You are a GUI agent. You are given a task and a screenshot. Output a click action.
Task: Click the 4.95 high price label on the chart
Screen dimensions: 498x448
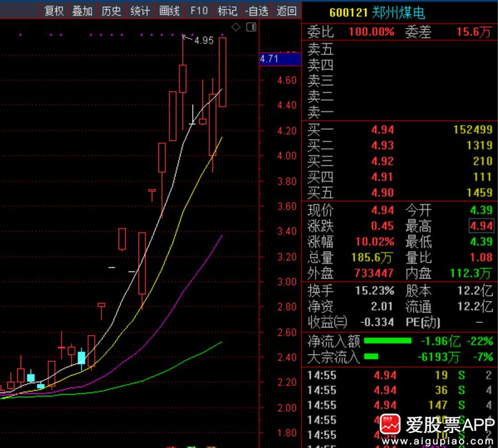pyautogui.click(x=203, y=41)
